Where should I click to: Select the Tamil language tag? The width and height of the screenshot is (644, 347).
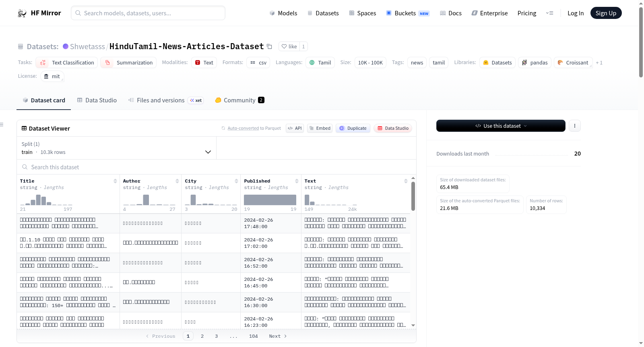point(320,62)
